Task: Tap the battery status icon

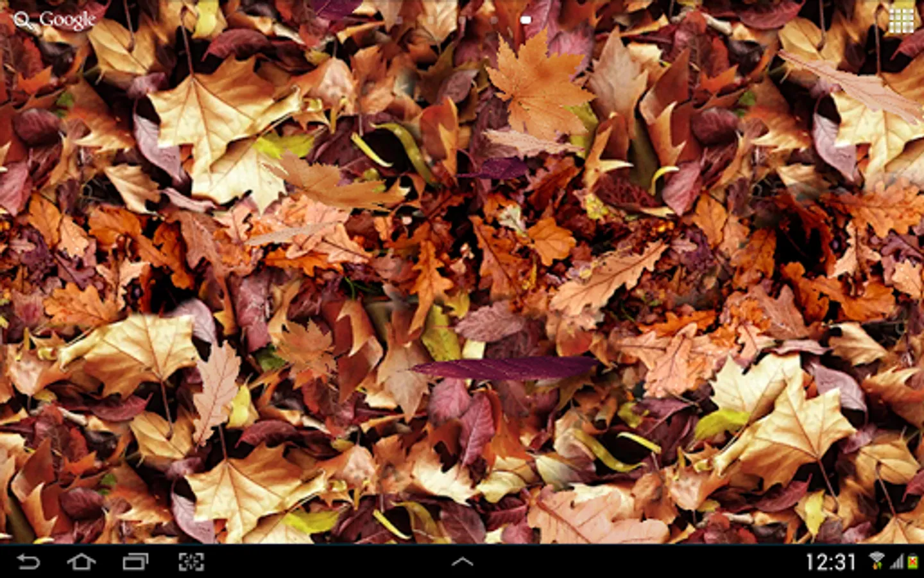Action: [x=912, y=562]
